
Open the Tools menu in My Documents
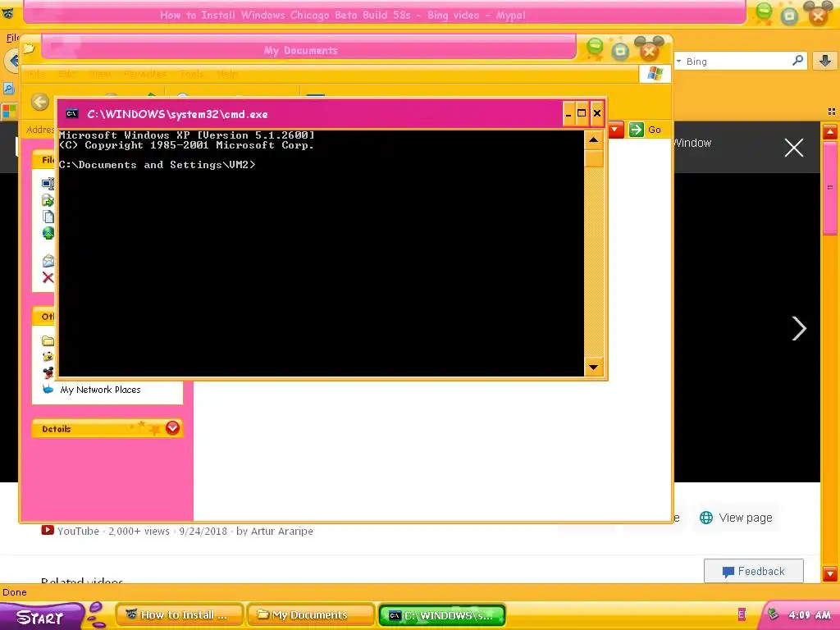(x=192, y=73)
